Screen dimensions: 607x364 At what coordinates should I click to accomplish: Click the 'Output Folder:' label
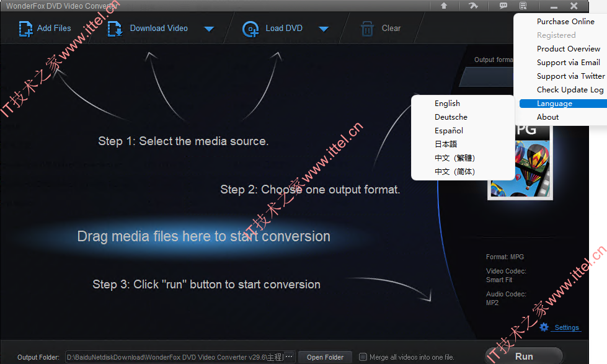(x=38, y=357)
